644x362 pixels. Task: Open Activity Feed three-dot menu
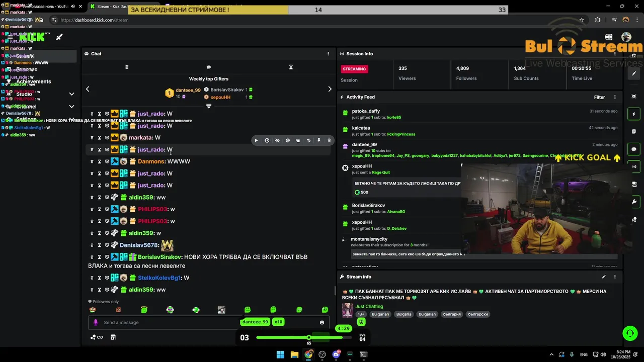coord(615,97)
